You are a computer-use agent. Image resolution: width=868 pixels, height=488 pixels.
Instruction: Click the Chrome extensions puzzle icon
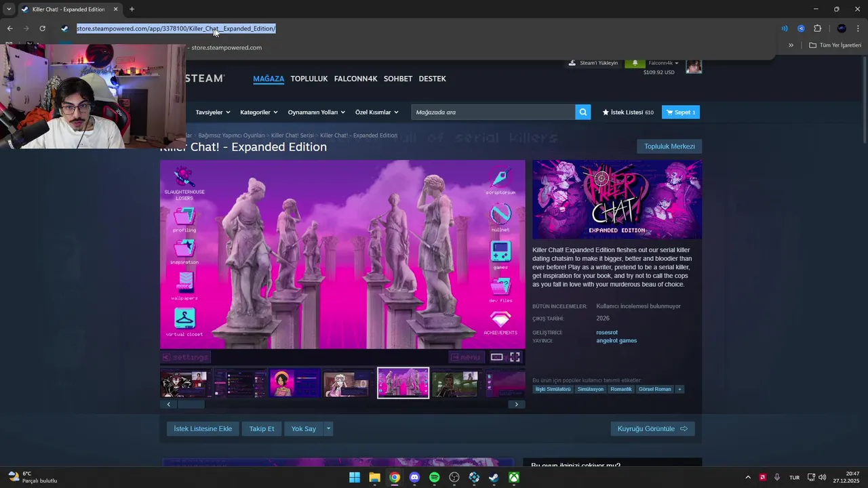(x=817, y=28)
